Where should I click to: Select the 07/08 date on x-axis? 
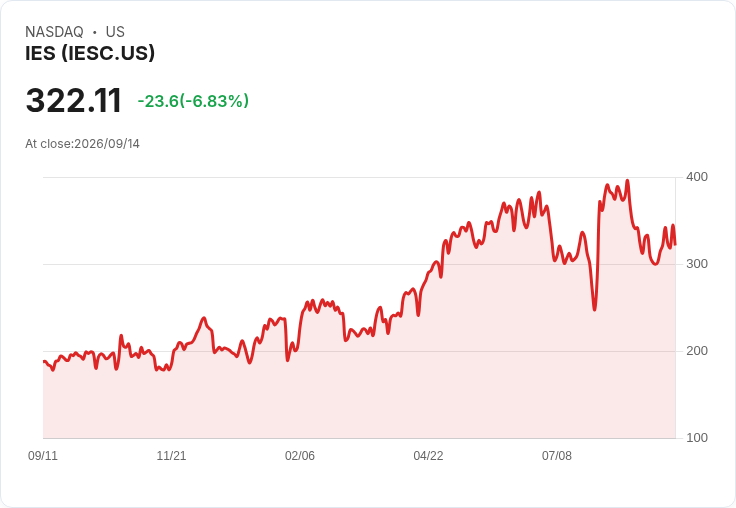tap(557, 456)
